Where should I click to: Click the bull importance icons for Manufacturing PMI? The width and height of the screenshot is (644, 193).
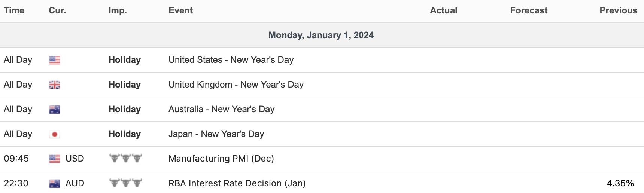125,158
